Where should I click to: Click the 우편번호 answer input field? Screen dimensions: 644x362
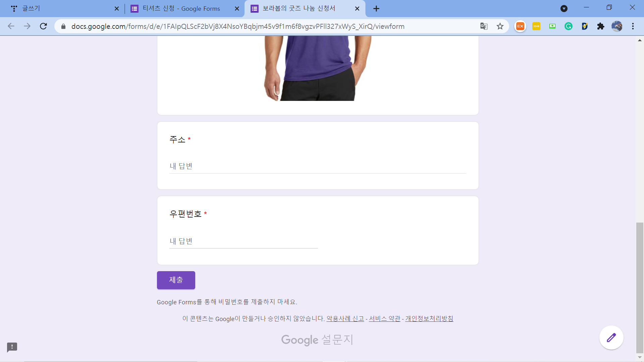[243, 241]
